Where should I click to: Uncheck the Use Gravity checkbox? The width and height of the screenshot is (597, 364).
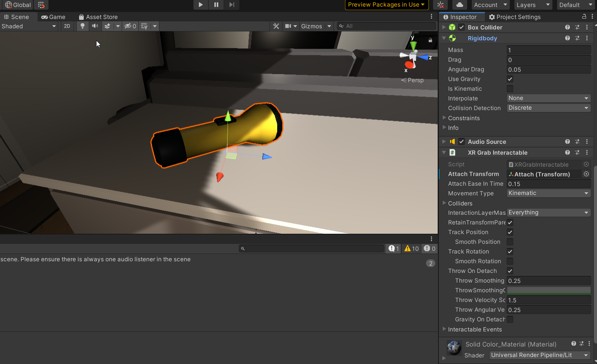tap(510, 79)
